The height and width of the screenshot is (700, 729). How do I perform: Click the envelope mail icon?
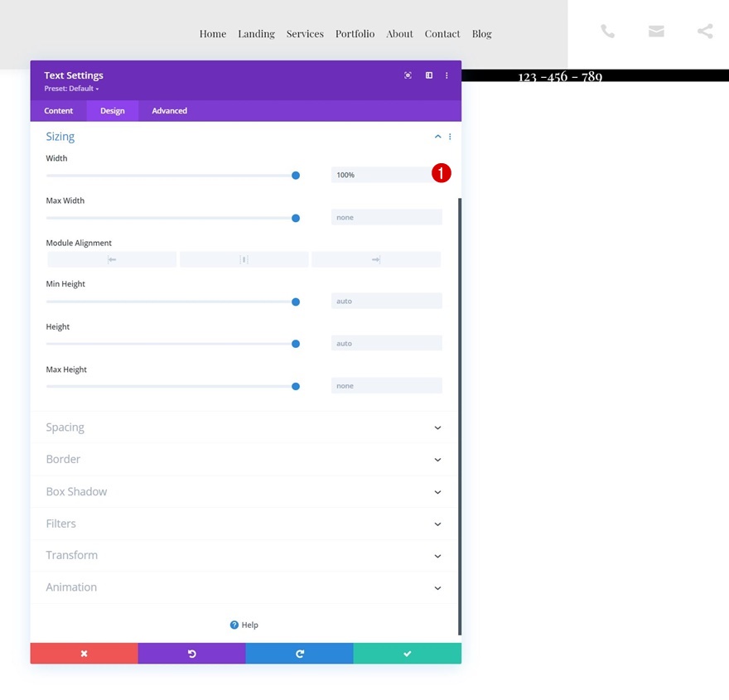(x=656, y=31)
